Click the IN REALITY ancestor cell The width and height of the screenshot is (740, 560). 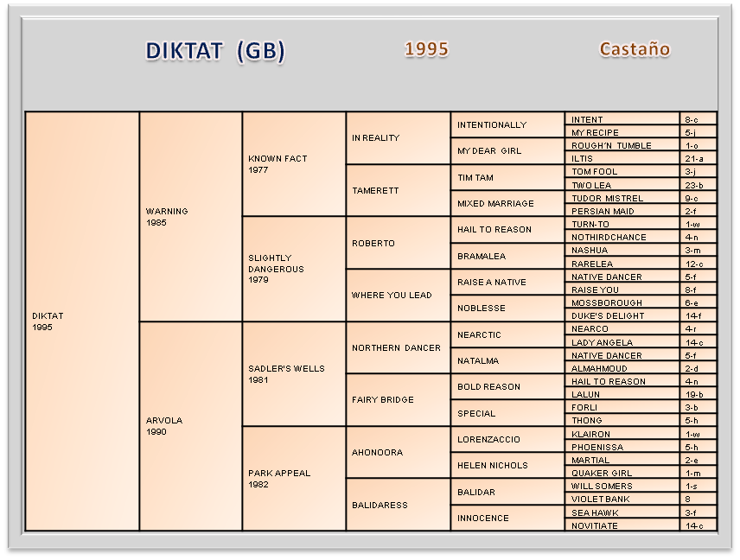398,138
